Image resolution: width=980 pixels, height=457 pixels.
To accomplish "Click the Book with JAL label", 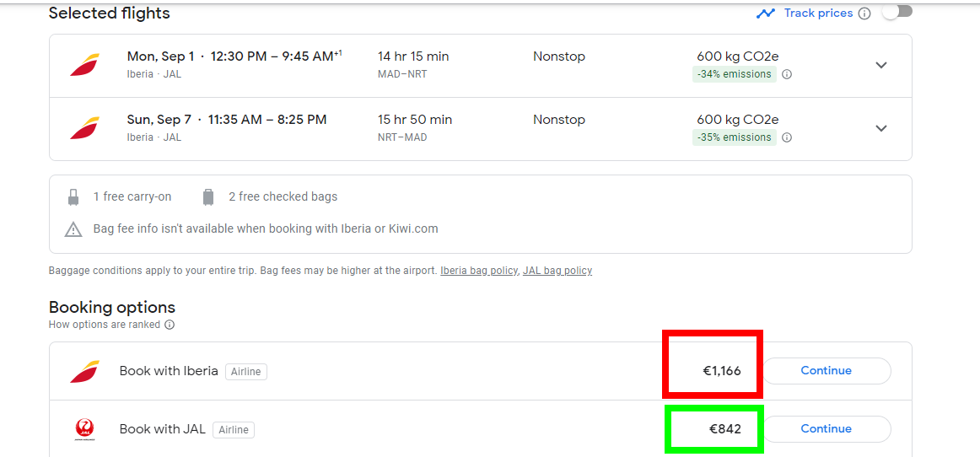I will 163,429.
